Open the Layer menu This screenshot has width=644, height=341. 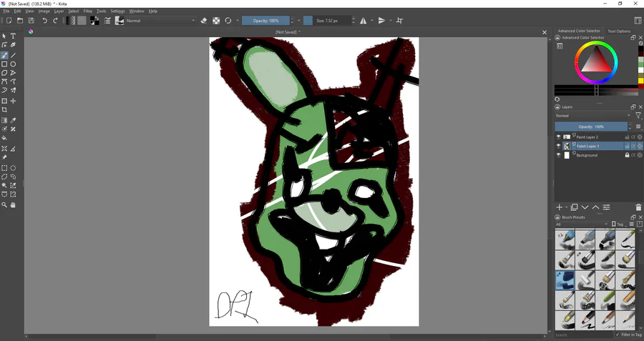(59, 11)
